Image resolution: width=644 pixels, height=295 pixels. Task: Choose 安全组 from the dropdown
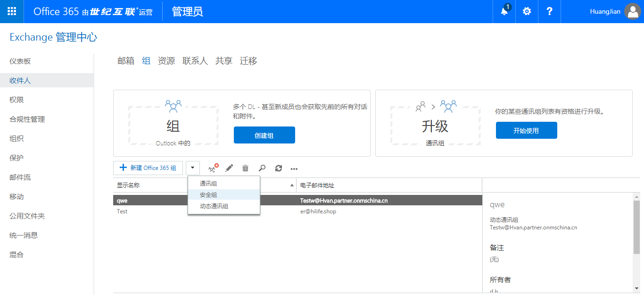pyautogui.click(x=224, y=195)
